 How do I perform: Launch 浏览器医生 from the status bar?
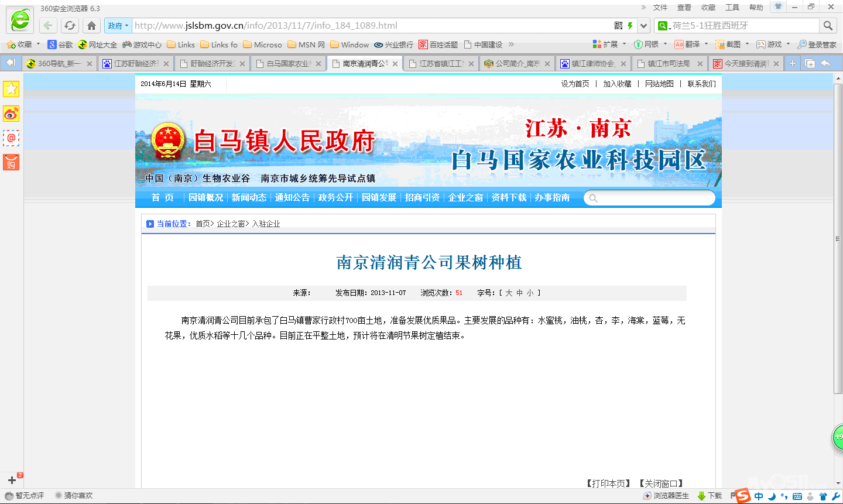(669, 495)
